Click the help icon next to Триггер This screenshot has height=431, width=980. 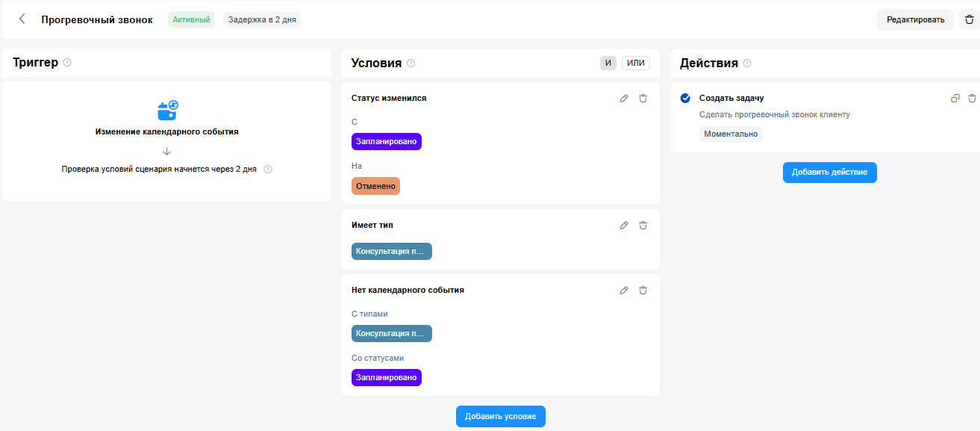(x=67, y=63)
